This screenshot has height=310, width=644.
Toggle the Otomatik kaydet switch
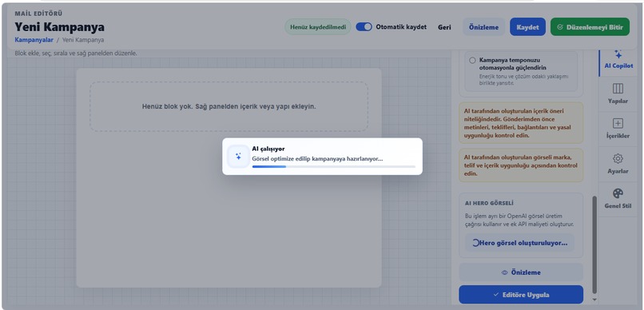coord(364,27)
